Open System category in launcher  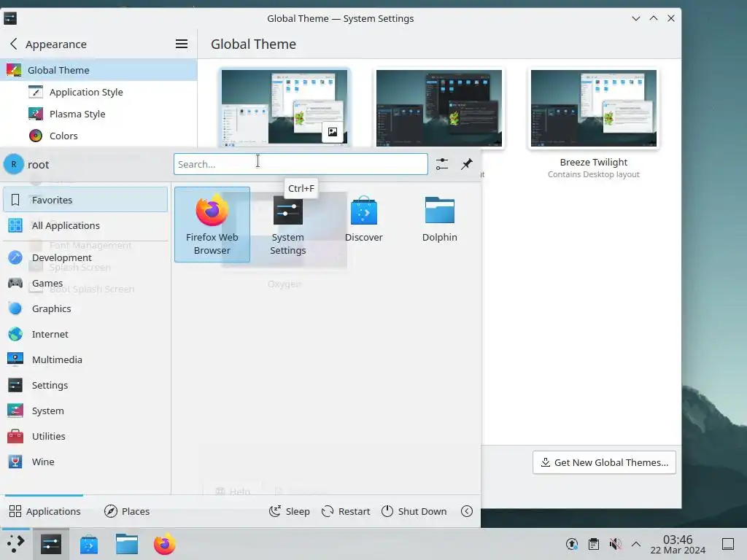(85, 411)
